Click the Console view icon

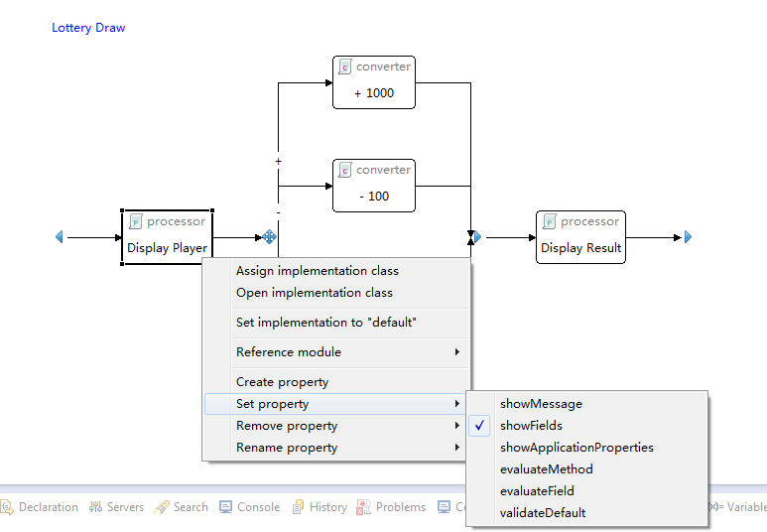click(x=225, y=507)
